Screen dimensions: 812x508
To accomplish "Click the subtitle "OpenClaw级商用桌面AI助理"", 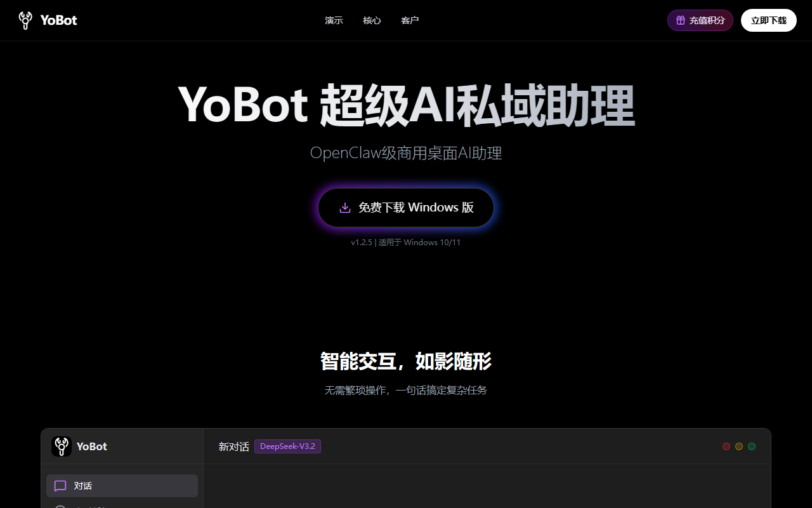I will 406,153.
